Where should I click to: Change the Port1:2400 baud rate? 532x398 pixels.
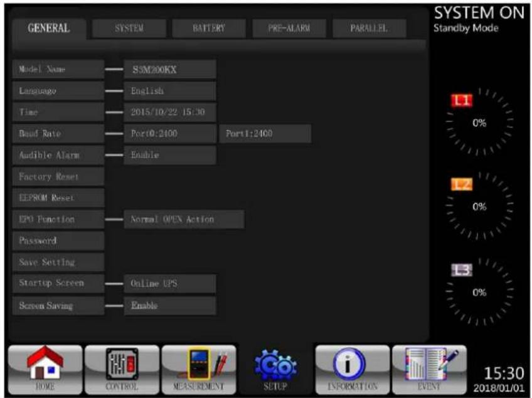(x=265, y=134)
